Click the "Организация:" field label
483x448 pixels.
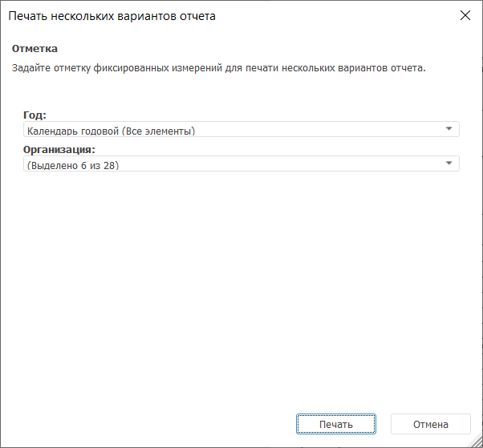pos(59,150)
